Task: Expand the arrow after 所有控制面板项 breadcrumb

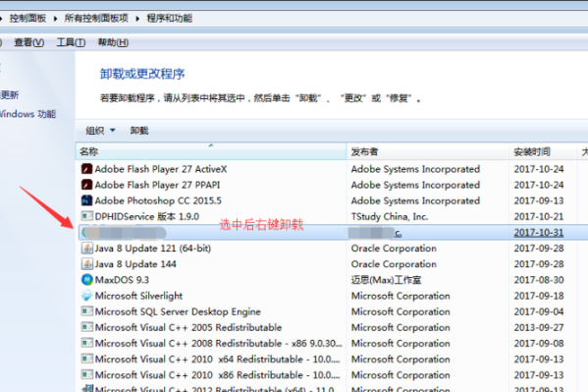Action: coord(137,19)
